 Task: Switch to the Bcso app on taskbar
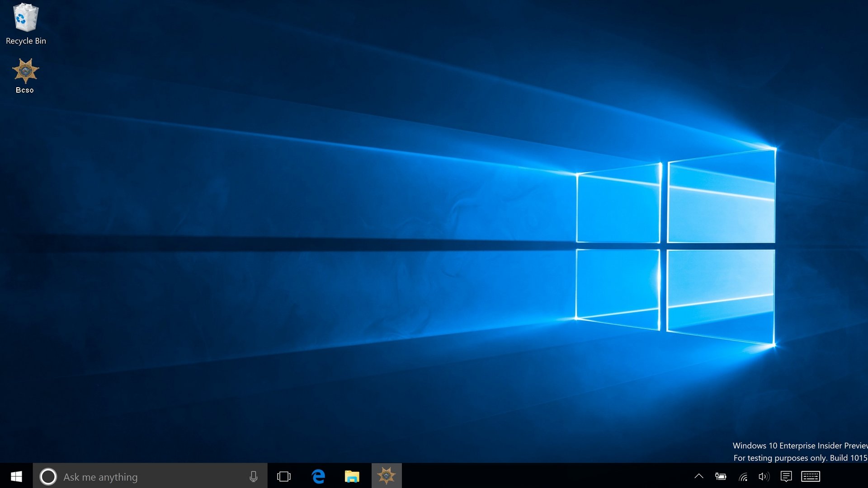coord(387,476)
